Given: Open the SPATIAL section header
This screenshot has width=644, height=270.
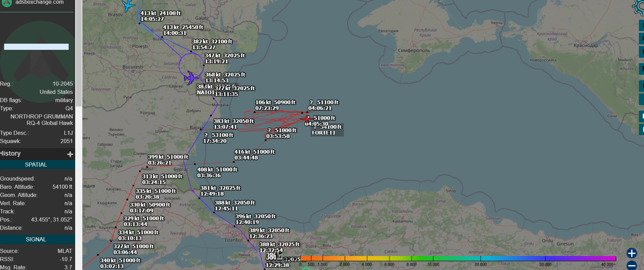Looking at the screenshot, I should pyautogui.click(x=36, y=165).
